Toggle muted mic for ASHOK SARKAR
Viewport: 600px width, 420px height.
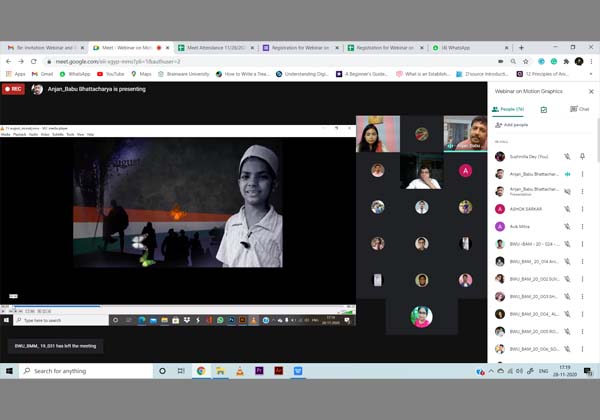click(567, 209)
